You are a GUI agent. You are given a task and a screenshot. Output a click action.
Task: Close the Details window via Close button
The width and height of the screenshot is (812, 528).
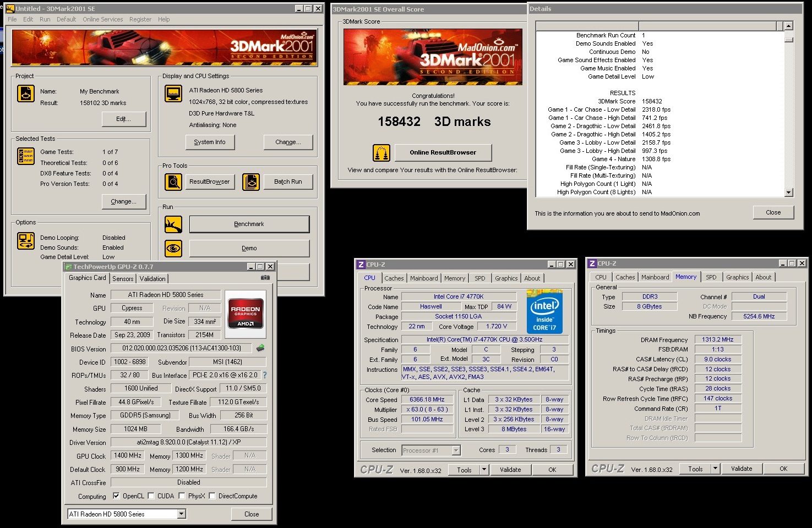(773, 212)
